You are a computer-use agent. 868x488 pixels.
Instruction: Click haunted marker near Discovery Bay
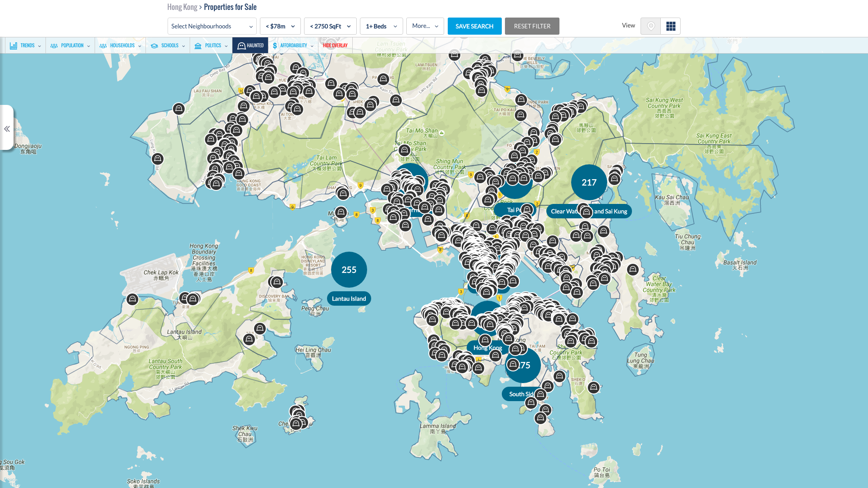tap(277, 282)
